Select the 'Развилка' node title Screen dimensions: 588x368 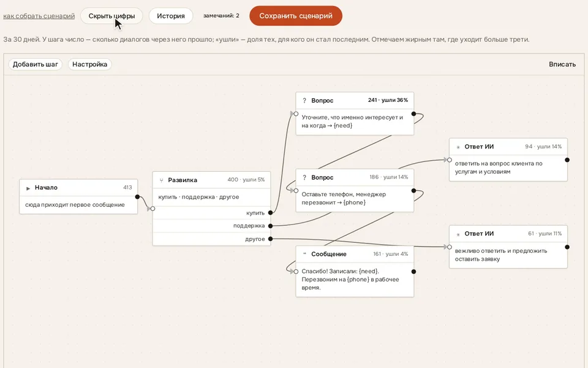(x=183, y=180)
